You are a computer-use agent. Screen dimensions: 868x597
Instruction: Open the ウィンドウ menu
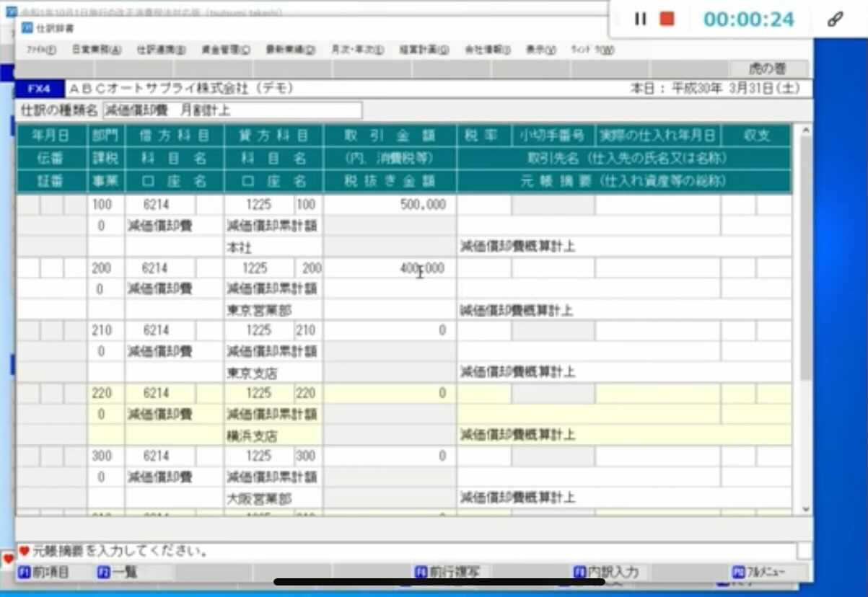[592, 50]
